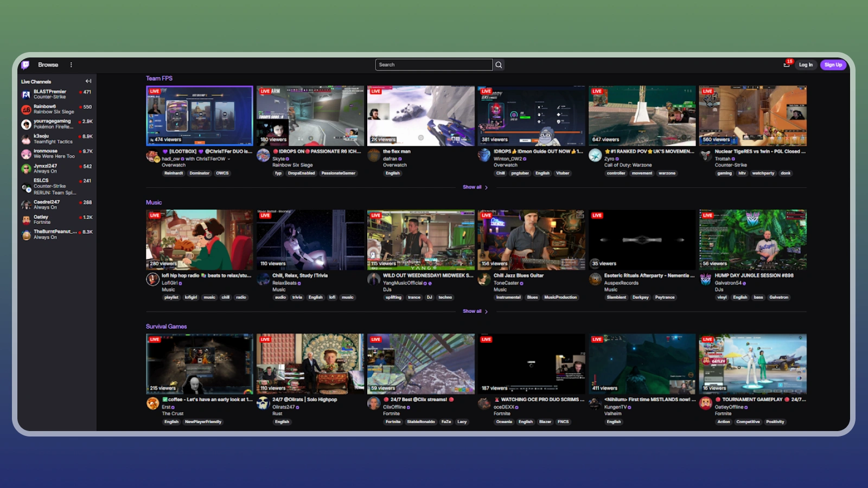The width and height of the screenshot is (868, 488).
Task: Open the Call of Duty: Warzone game link
Action: [x=628, y=165]
